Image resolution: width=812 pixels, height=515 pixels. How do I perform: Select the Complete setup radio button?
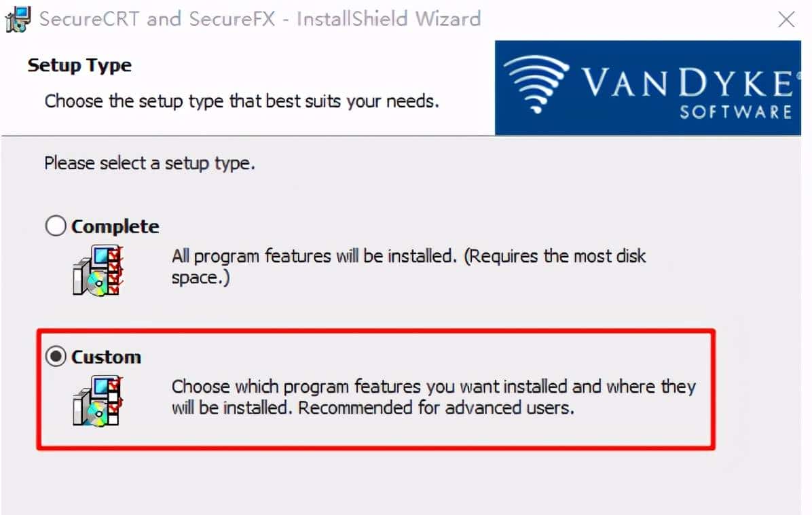(56, 226)
